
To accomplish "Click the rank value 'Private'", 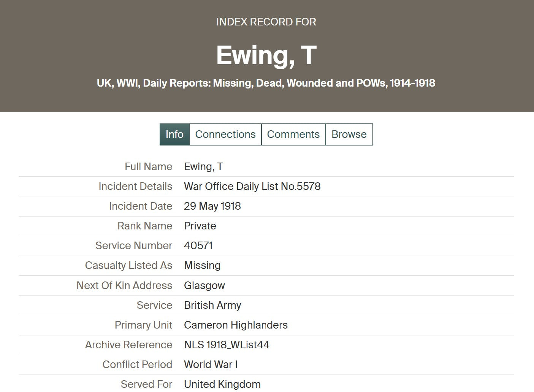I will [x=200, y=226].
